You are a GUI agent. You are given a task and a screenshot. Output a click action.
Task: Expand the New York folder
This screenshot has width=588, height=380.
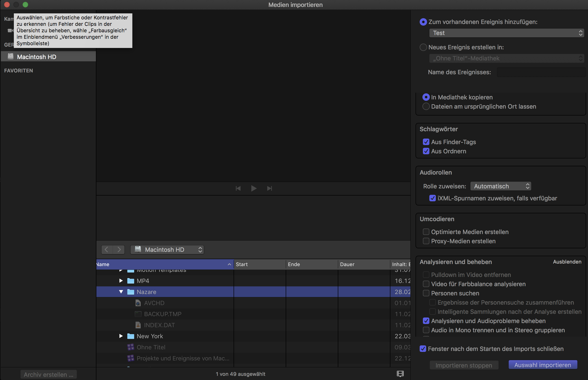pyautogui.click(x=121, y=336)
